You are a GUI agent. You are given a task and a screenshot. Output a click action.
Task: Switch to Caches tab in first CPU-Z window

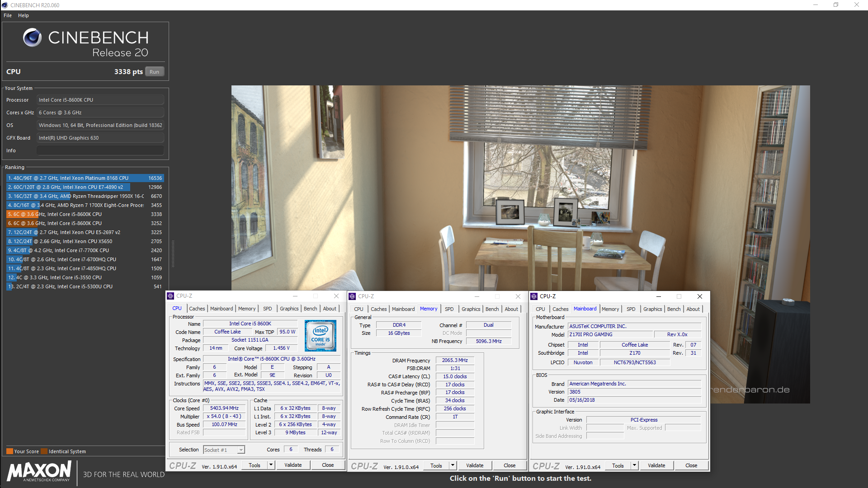pos(197,309)
